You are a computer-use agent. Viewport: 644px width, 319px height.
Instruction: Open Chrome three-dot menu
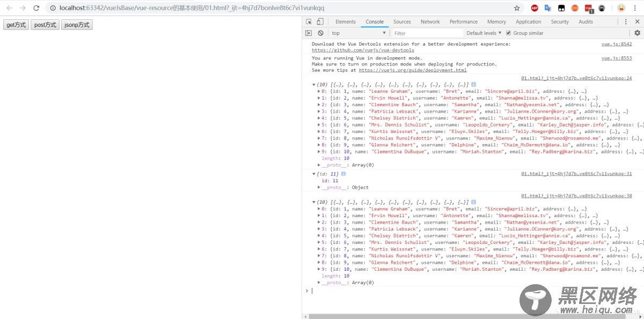[635, 8]
